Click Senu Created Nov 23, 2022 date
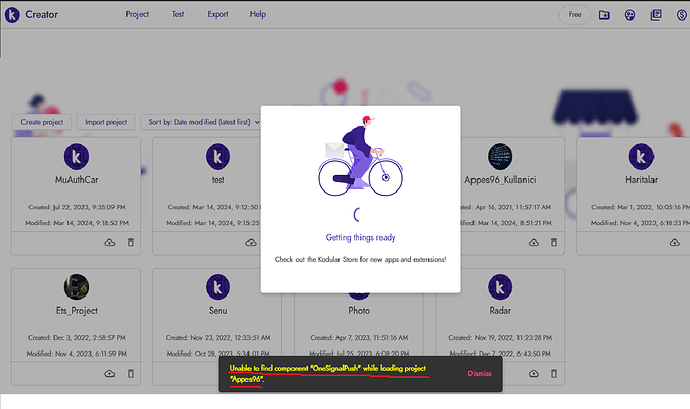The image size is (690, 409). (x=218, y=338)
